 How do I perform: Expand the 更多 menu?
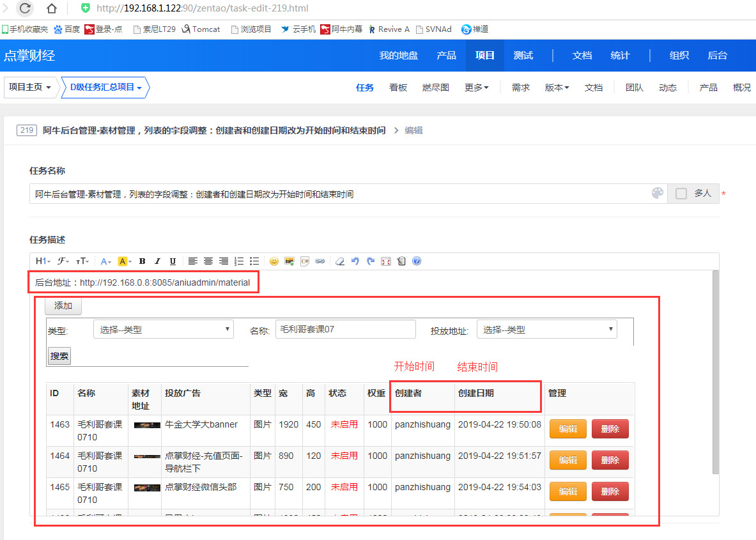pyautogui.click(x=476, y=88)
